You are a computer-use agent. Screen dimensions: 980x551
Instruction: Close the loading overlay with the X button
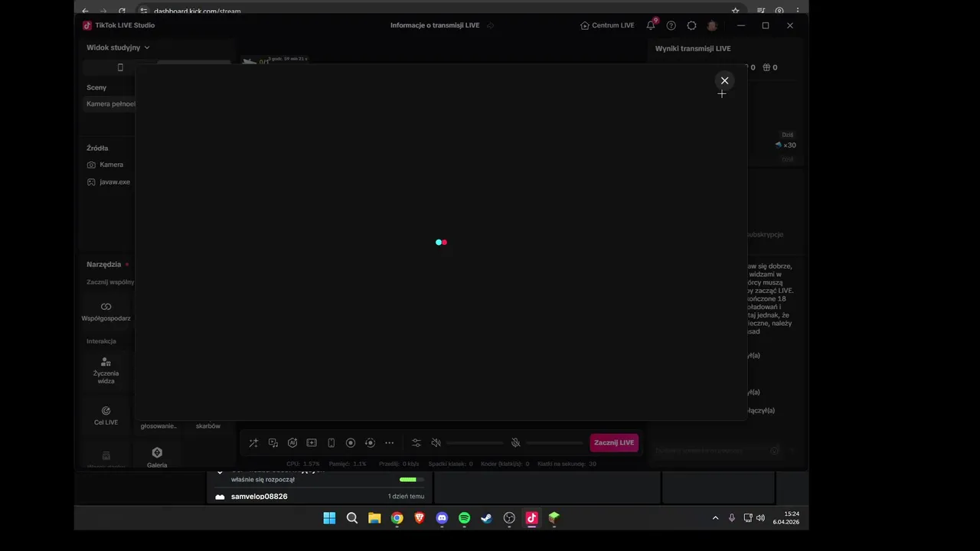click(x=724, y=80)
